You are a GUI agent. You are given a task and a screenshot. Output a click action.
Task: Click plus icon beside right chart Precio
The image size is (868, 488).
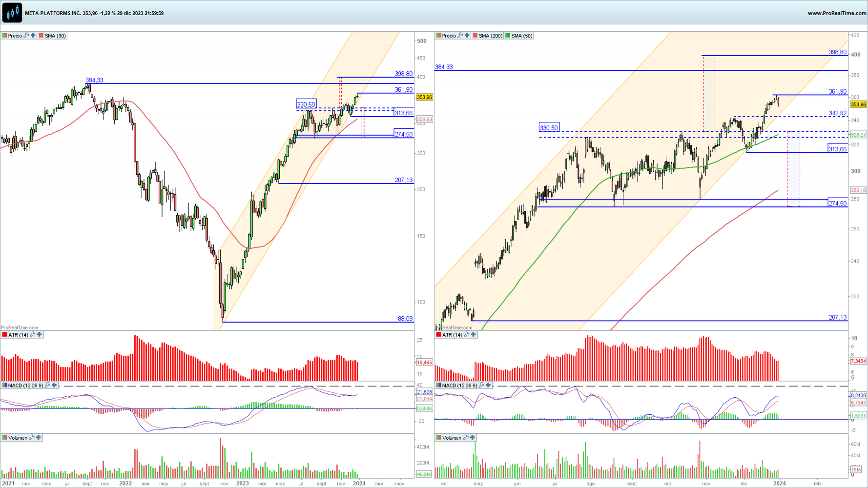tap(467, 36)
